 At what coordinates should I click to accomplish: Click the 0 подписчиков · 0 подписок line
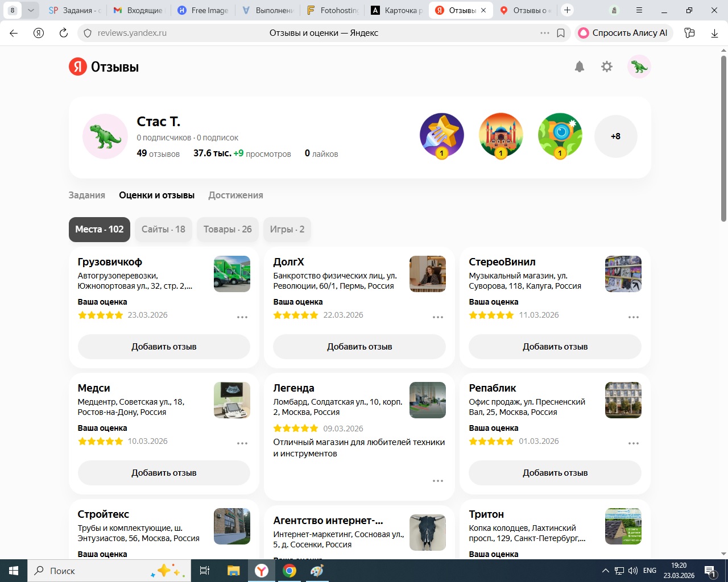[x=188, y=138]
